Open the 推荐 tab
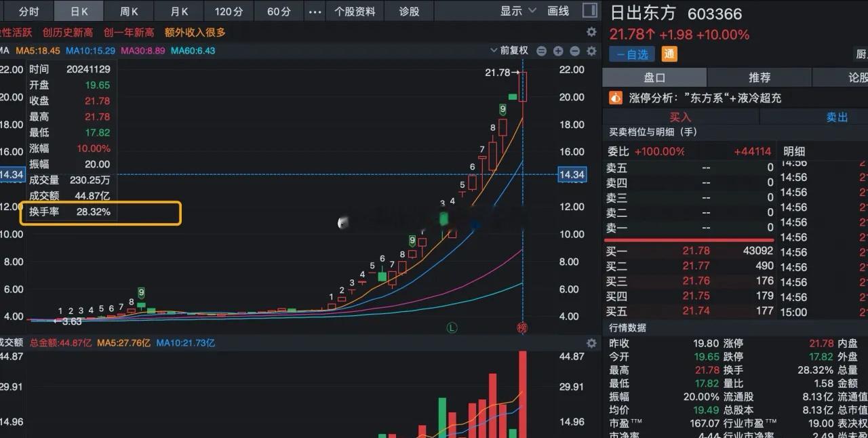 [759, 77]
